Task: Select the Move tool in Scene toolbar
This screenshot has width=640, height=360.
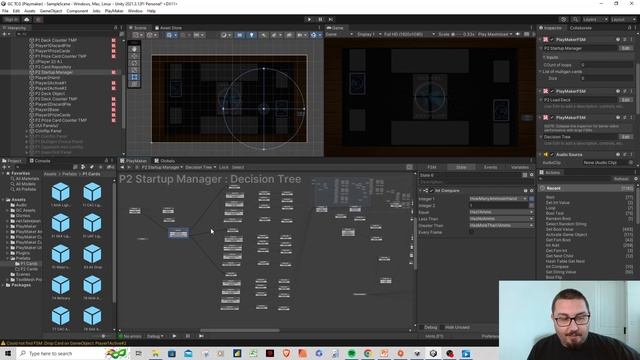Action: (134, 56)
